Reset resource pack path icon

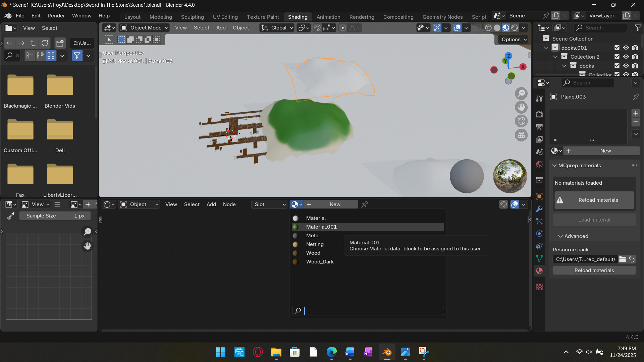pos(631,259)
